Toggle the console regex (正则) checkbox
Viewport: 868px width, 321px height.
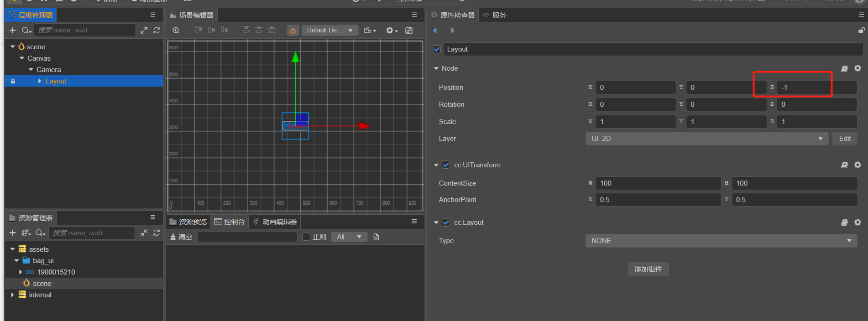(306, 237)
